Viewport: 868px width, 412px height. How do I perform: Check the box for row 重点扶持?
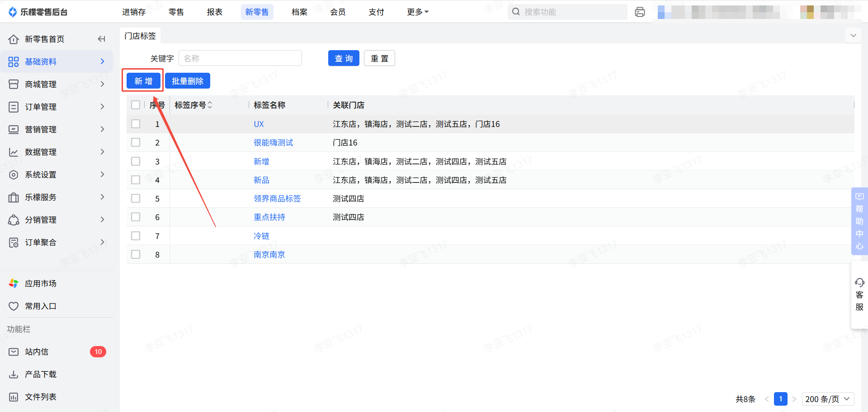(136, 217)
